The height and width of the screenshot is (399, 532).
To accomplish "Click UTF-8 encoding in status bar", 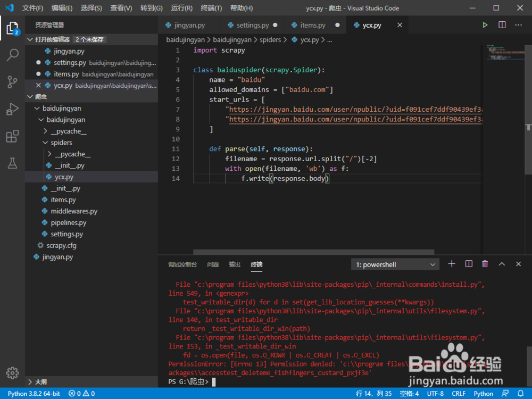I will [x=435, y=394].
